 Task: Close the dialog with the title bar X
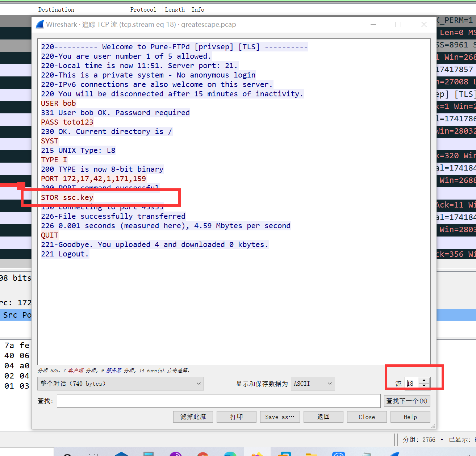[424, 24]
